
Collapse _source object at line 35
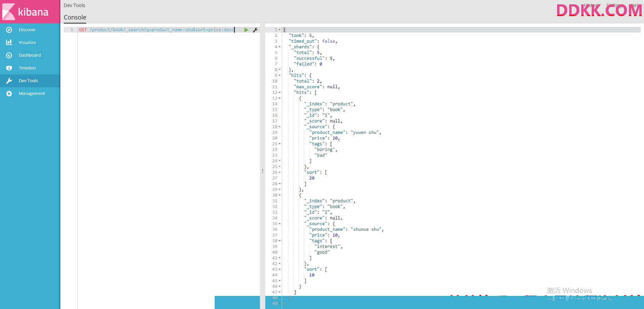tap(280, 224)
